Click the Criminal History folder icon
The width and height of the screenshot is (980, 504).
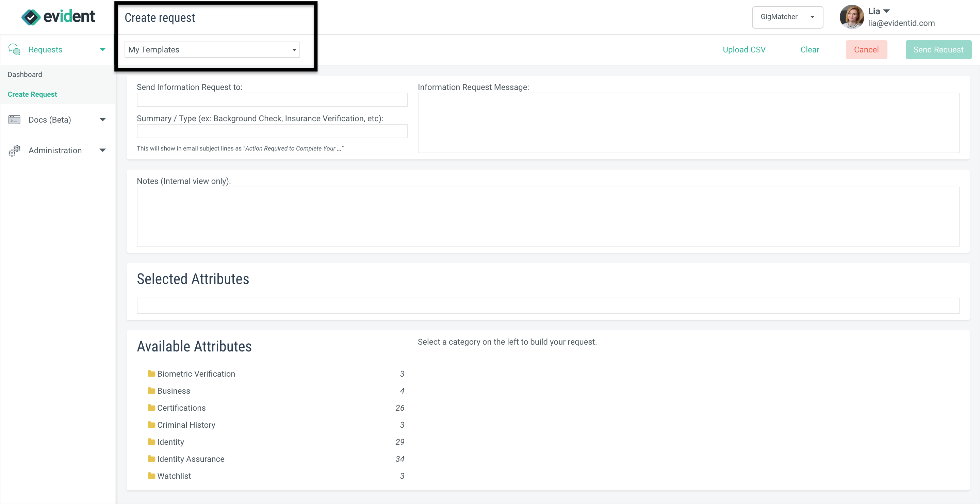[151, 425]
